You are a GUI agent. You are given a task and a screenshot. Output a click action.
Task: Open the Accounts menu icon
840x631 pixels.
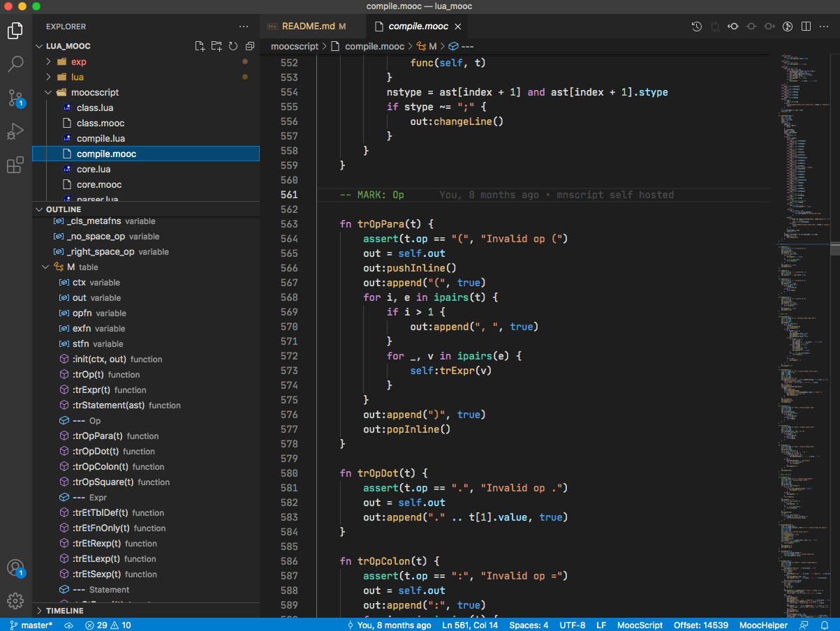point(15,568)
